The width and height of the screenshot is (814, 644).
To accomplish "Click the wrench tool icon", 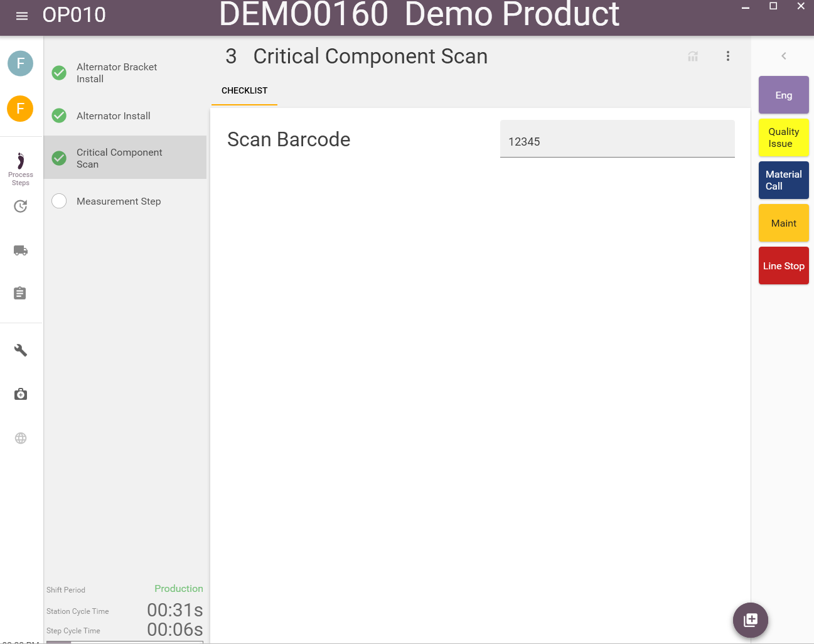I will click(21, 350).
